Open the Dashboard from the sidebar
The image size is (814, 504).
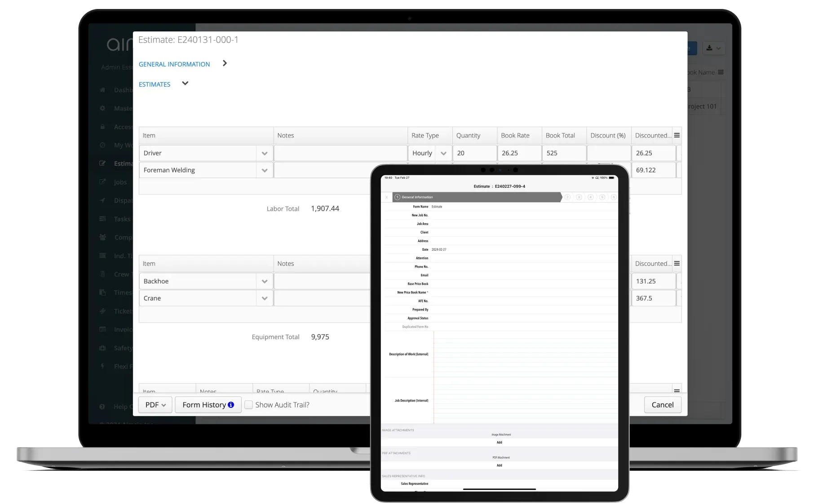point(102,90)
